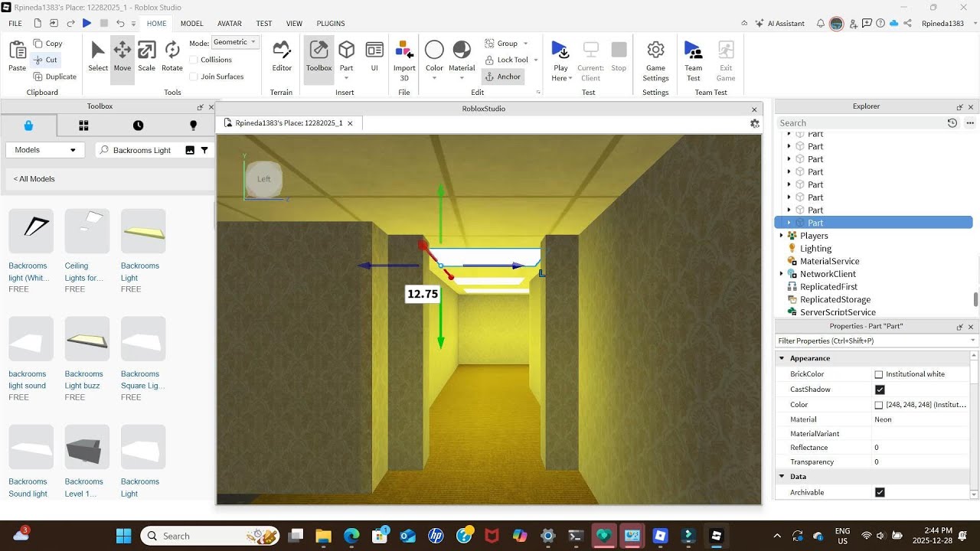Cut the selected part
The image size is (980, 551).
point(46,60)
